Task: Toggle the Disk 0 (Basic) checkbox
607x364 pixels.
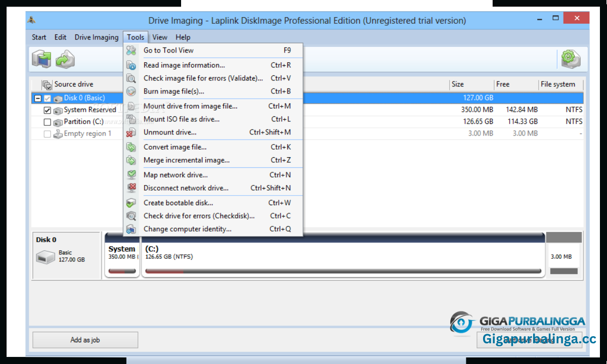Action: pos(48,98)
